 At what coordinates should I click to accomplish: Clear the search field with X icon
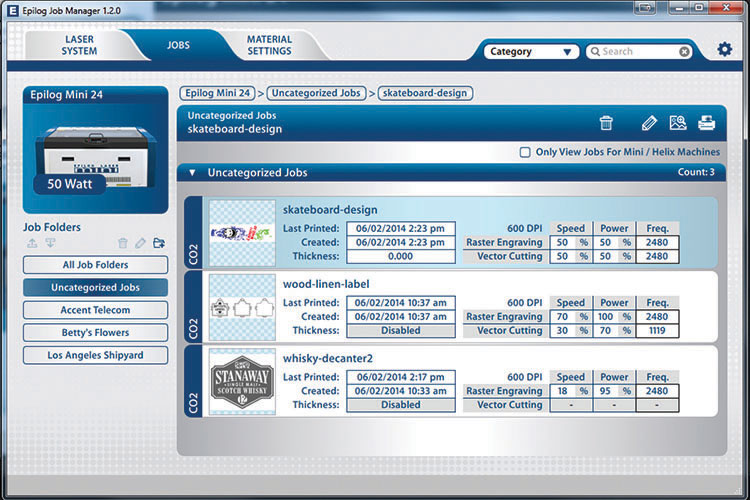pos(684,52)
